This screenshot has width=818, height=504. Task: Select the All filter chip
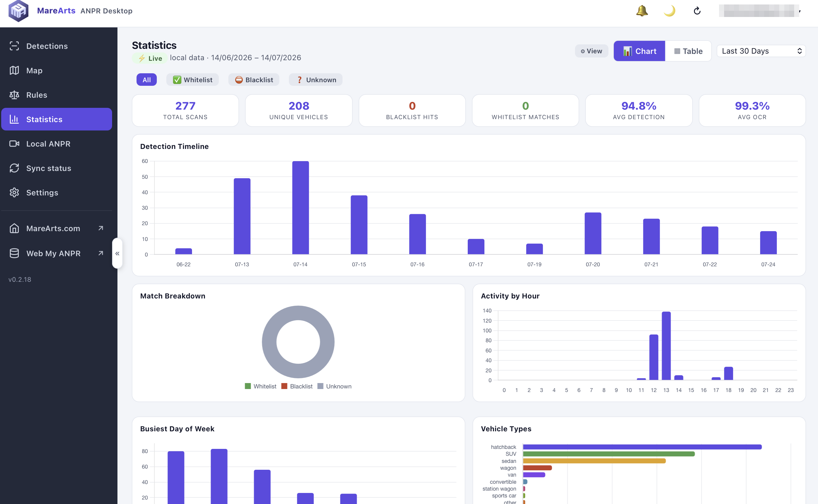pos(146,80)
